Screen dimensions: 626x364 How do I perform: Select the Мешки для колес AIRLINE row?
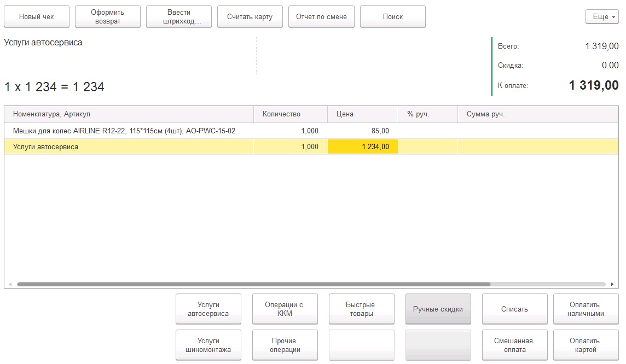[x=124, y=131]
